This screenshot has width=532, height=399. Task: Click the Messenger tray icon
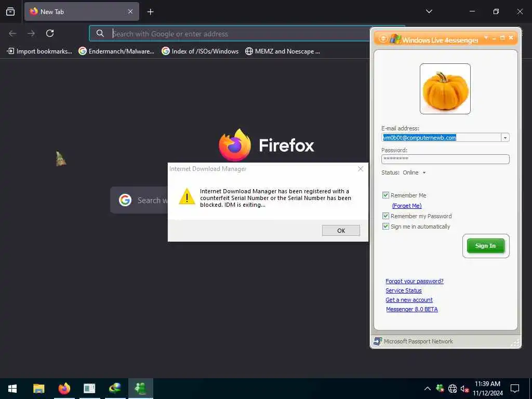tap(440, 389)
